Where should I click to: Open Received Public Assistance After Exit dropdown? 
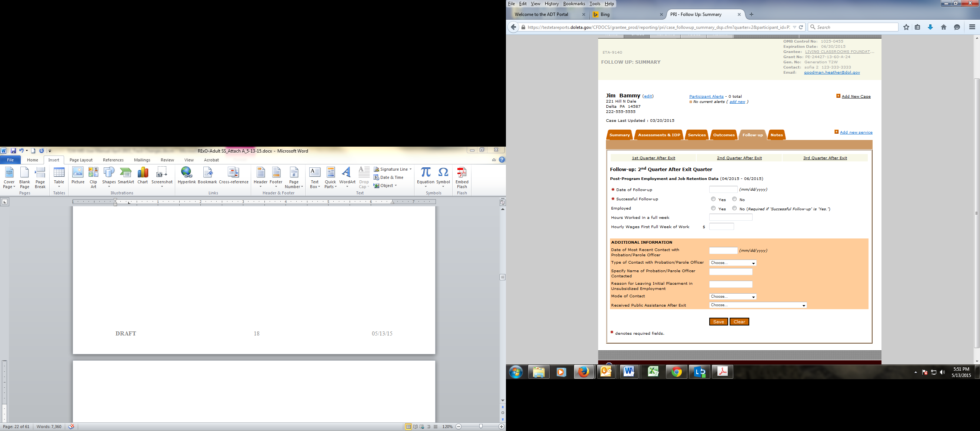757,305
